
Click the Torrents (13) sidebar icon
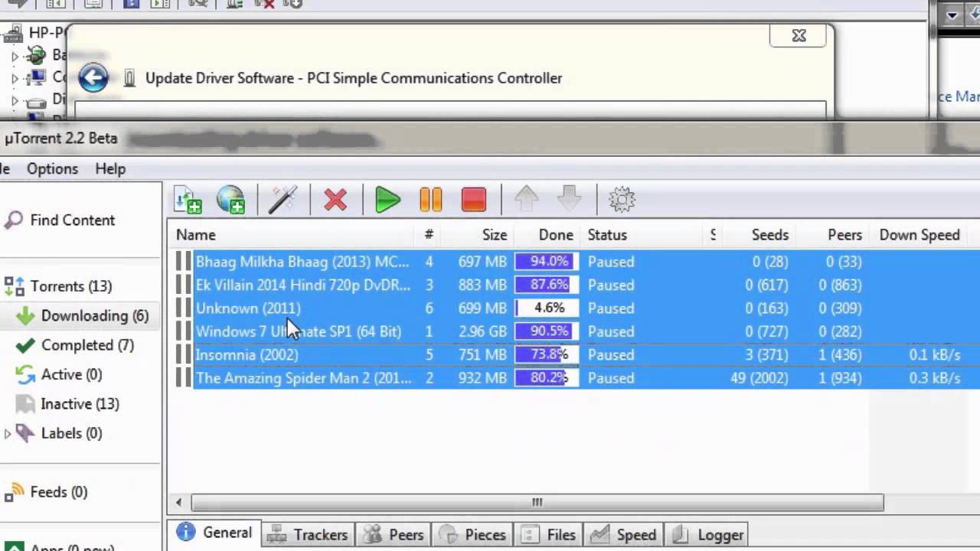tap(14, 286)
